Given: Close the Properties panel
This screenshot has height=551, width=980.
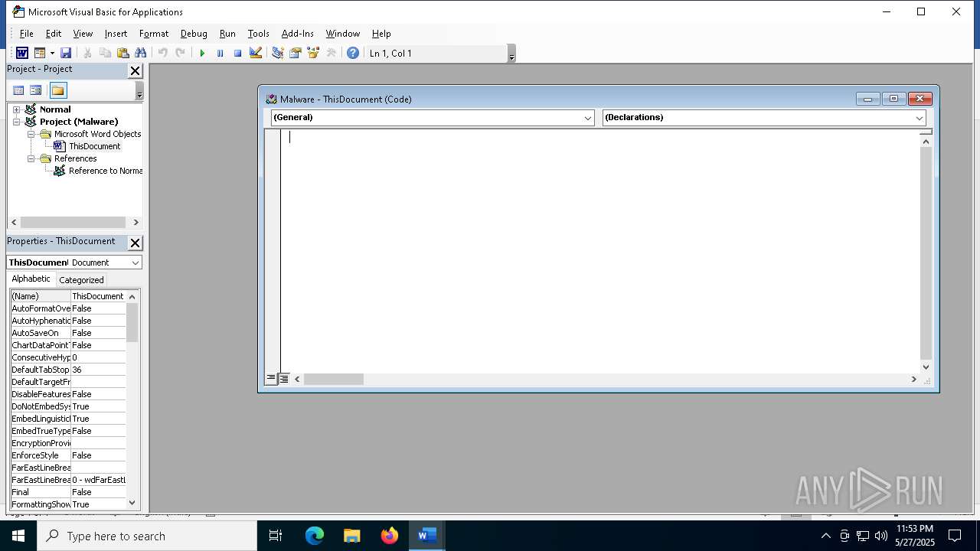Looking at the screenshot, I should click(135, 243).
